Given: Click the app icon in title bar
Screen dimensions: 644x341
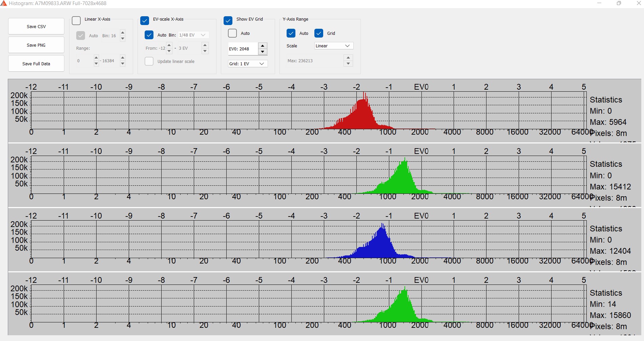Looking at the screenshot, I should pos(4,3).
